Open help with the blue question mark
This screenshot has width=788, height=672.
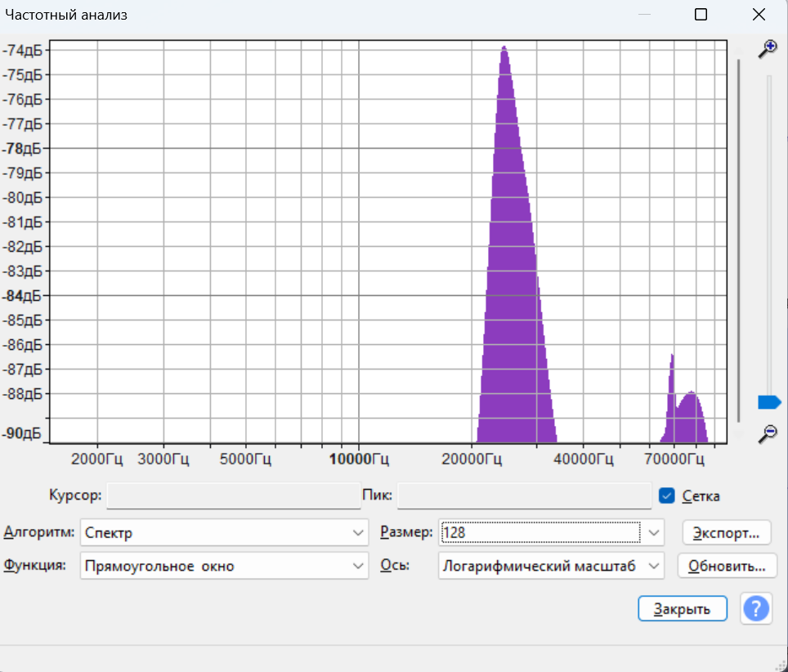[756, 609]
